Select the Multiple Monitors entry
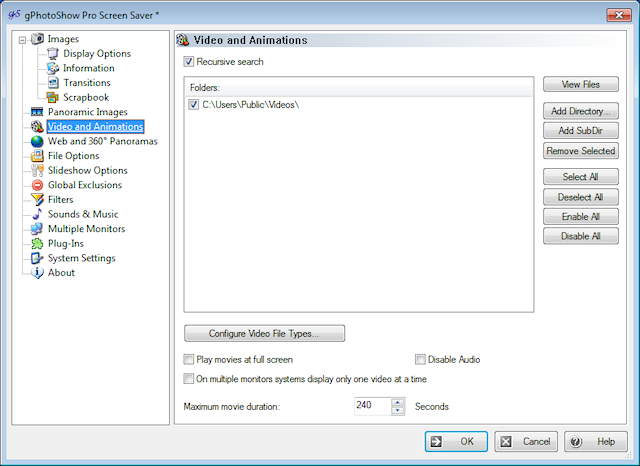Viewport: 640px width, 466px height. coord(87,229)
